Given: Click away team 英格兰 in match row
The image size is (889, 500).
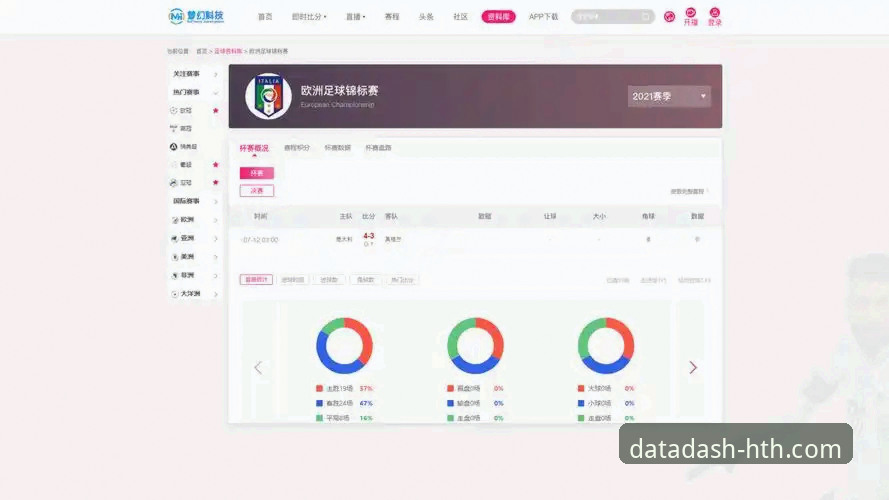Looking at the screenshot, I should coord(393,239).
